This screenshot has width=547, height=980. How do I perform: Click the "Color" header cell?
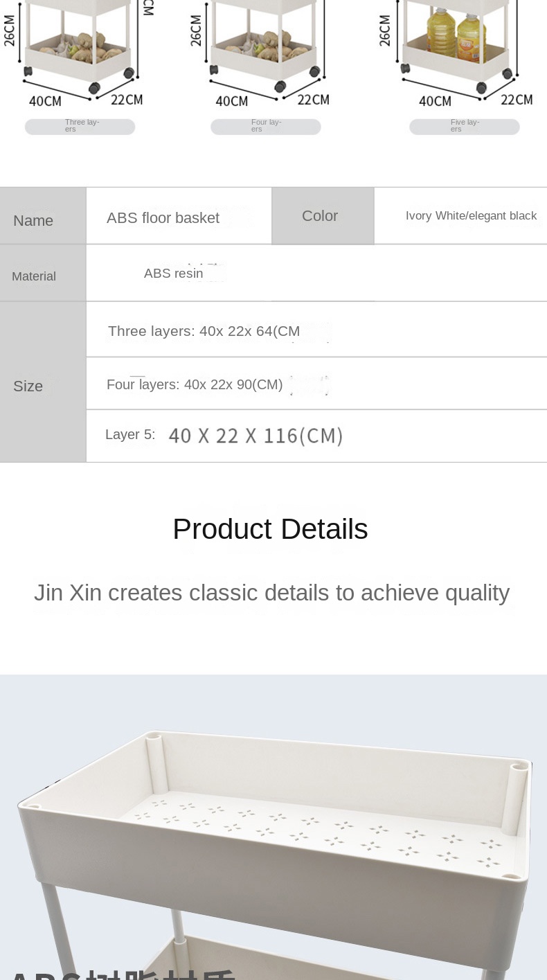coord(321,216)
